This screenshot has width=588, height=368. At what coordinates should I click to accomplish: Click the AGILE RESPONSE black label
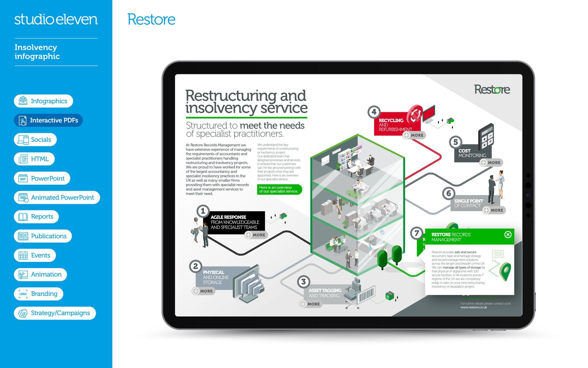coord(234,222)
